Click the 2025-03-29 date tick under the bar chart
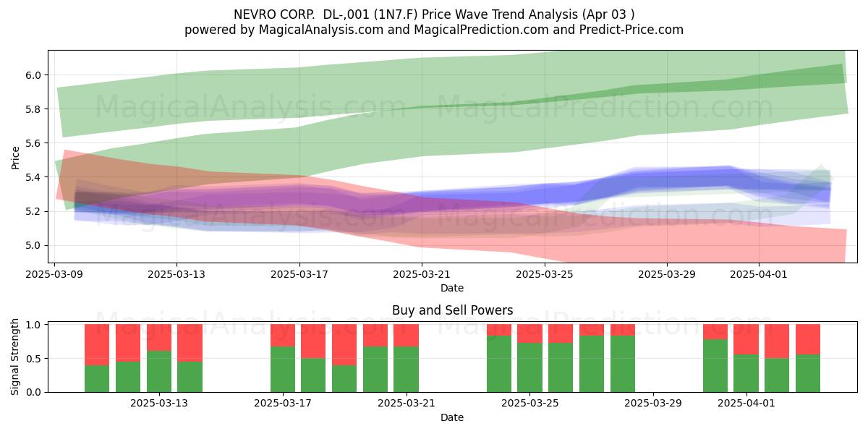The width and height of the screenshot is (868, 434). (653, 404)
